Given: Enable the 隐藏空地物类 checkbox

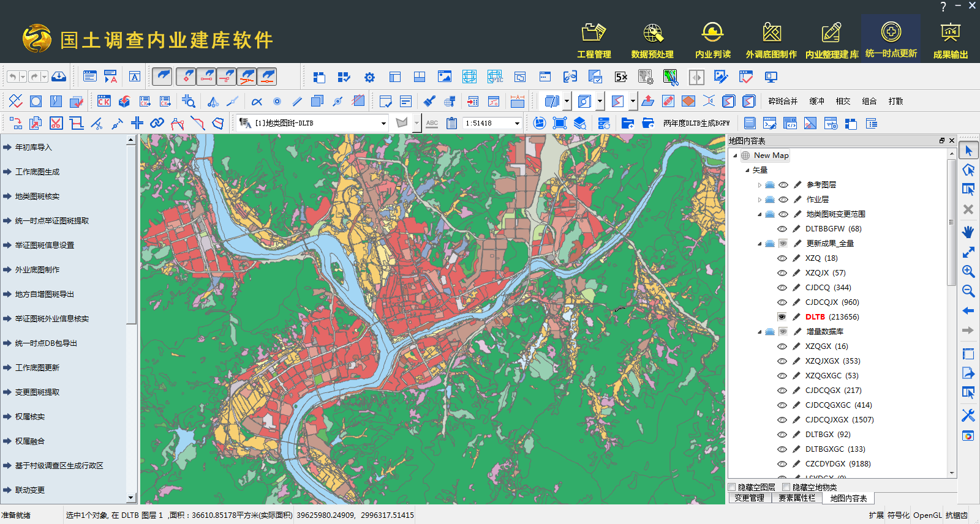Looking at the screenshot, I should (x=786, y=487).
